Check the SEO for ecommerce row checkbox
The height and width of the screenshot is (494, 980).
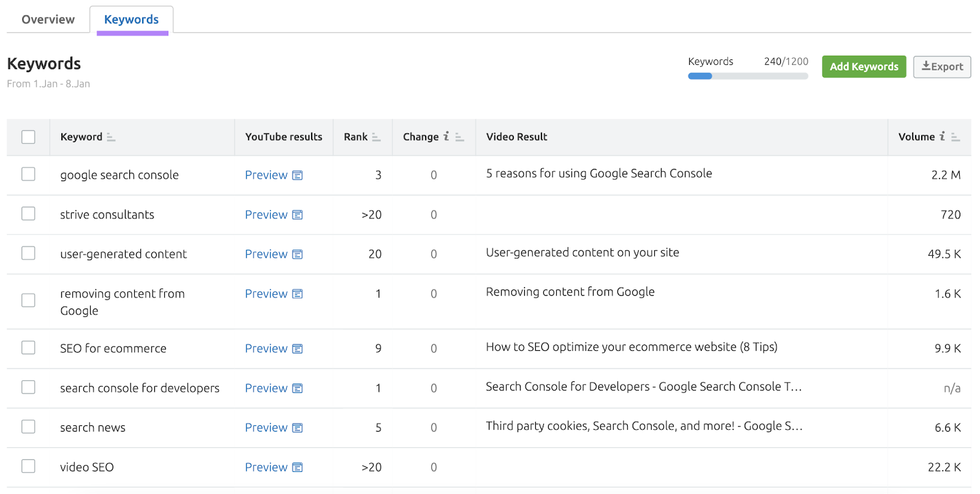point(28,348)
